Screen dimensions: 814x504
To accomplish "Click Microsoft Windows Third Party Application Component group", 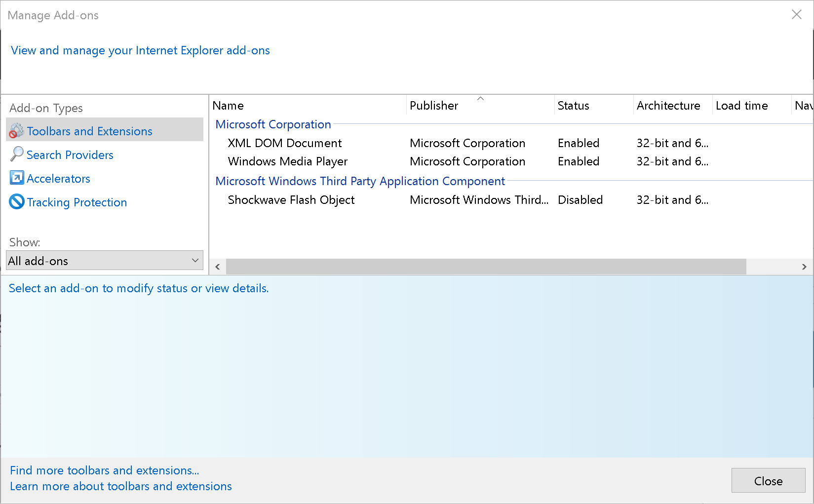I will (x=360, y=181).
